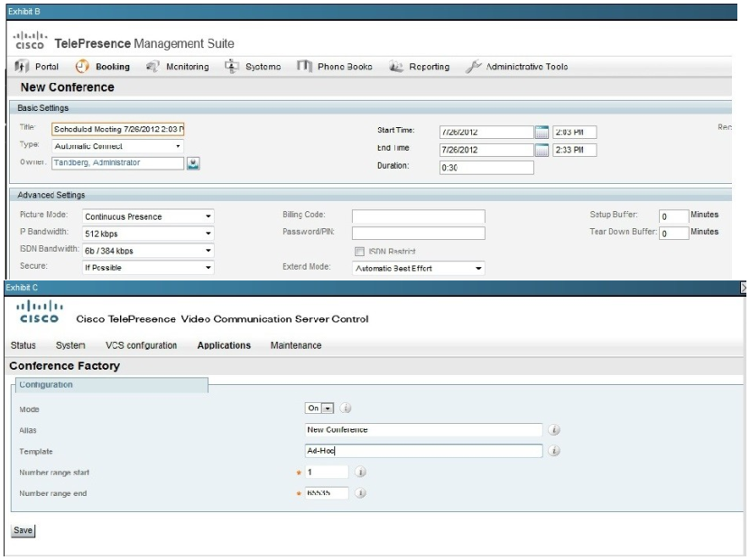Screen dimensions: 750x560
Task: Click the Billing Code input field
Action: tap(419, 216)
